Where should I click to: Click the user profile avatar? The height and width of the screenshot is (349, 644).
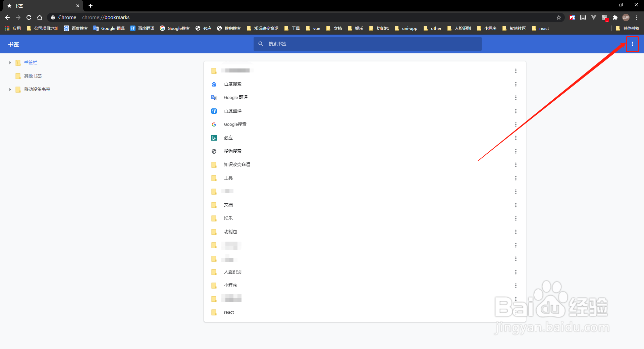(626, 17)
